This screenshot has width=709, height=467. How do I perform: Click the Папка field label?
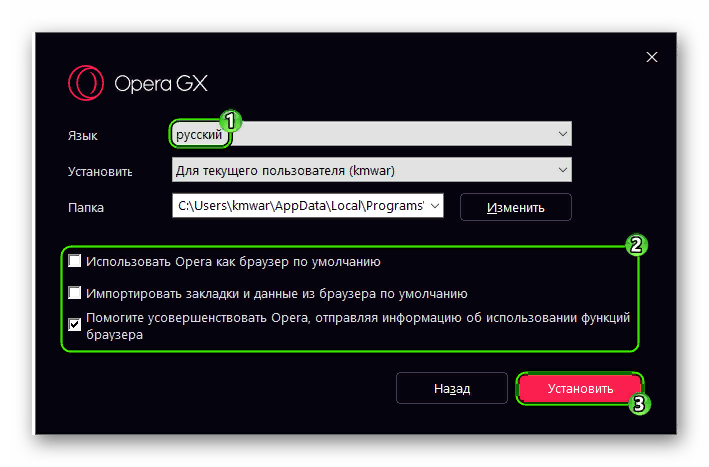coord(86,208)
